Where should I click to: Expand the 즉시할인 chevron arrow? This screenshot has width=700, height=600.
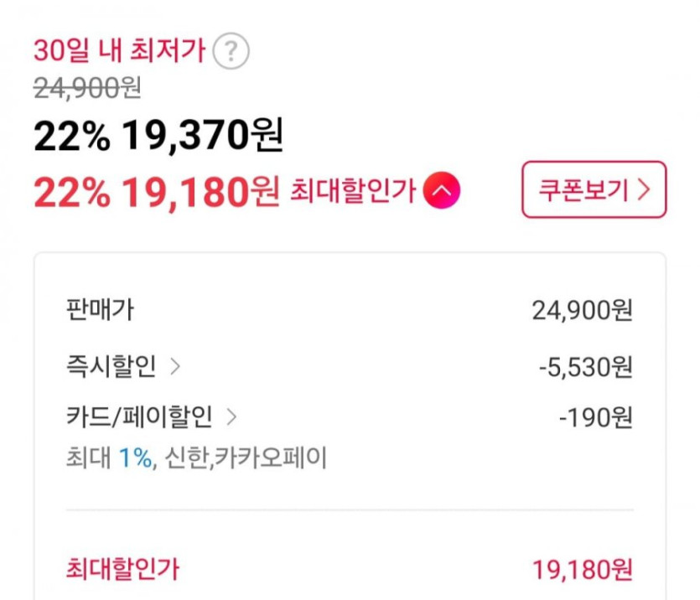pyautogui.click(x=174, y=366)
